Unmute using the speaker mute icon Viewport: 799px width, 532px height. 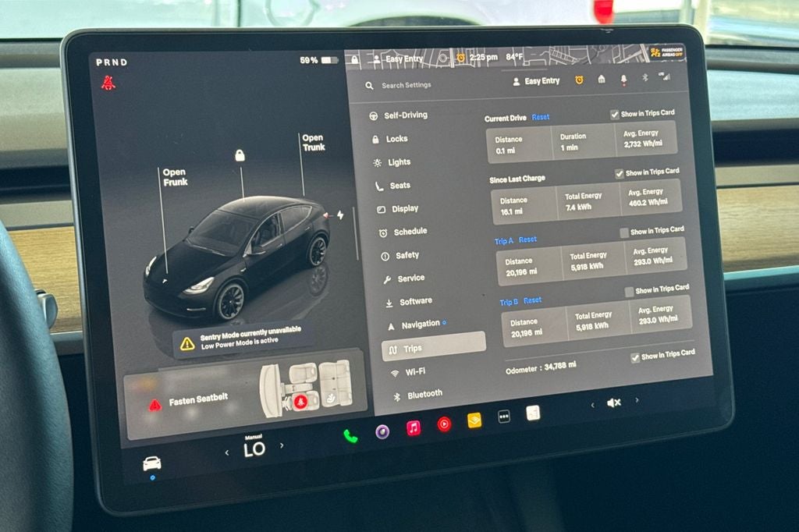point(614,403)
